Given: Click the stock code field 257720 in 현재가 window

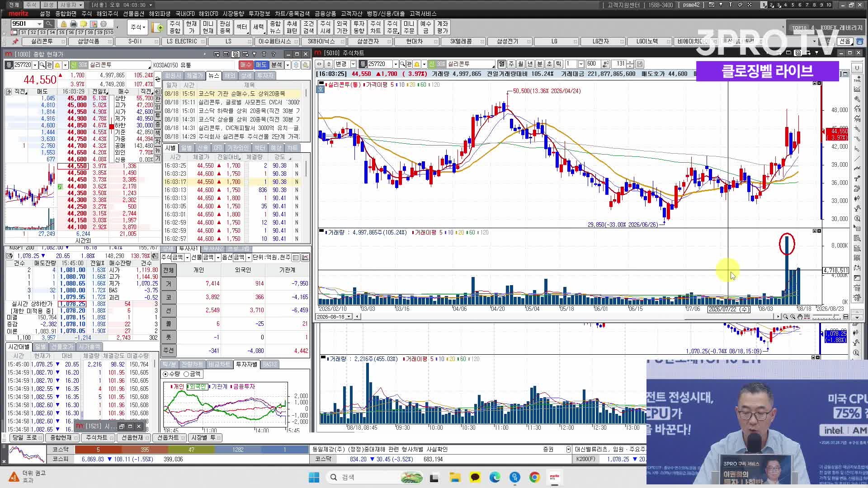Looking at the screenshot, I should pos(23,65).
